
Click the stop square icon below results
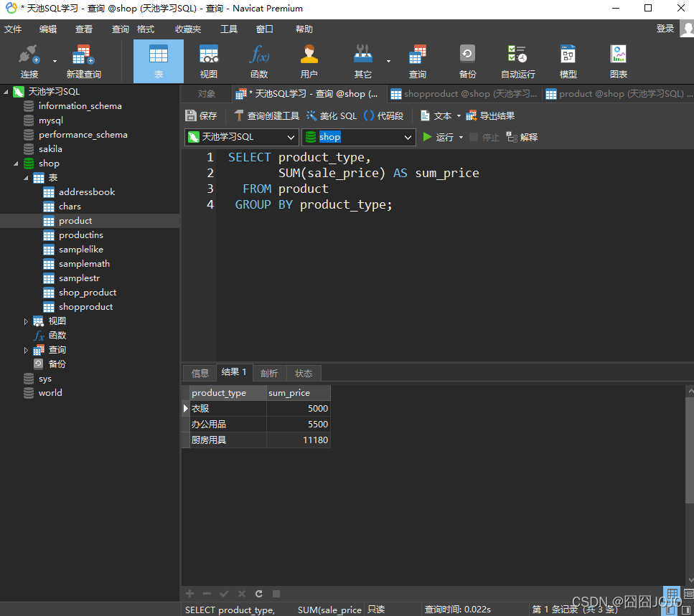pyautogui.click(x=276, y=594)
